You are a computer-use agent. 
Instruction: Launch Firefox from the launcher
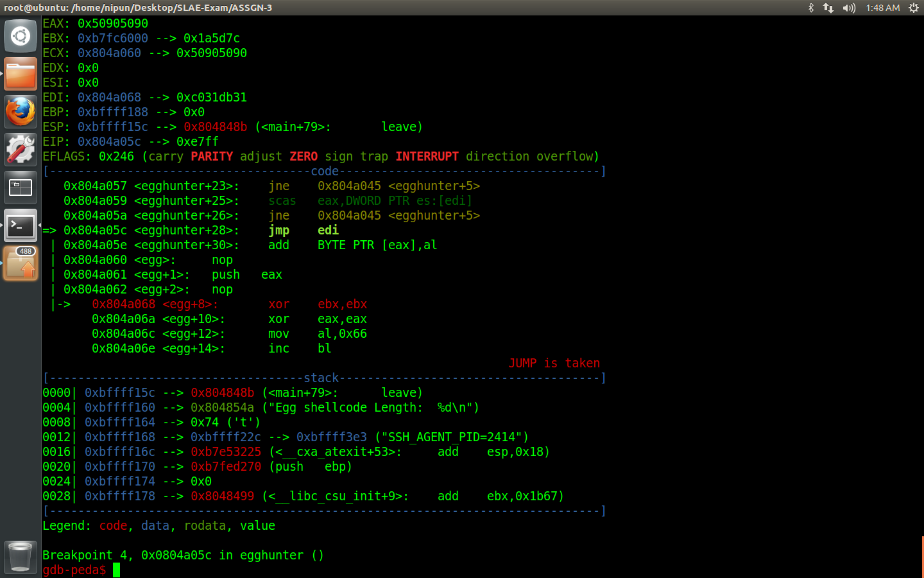20,111
